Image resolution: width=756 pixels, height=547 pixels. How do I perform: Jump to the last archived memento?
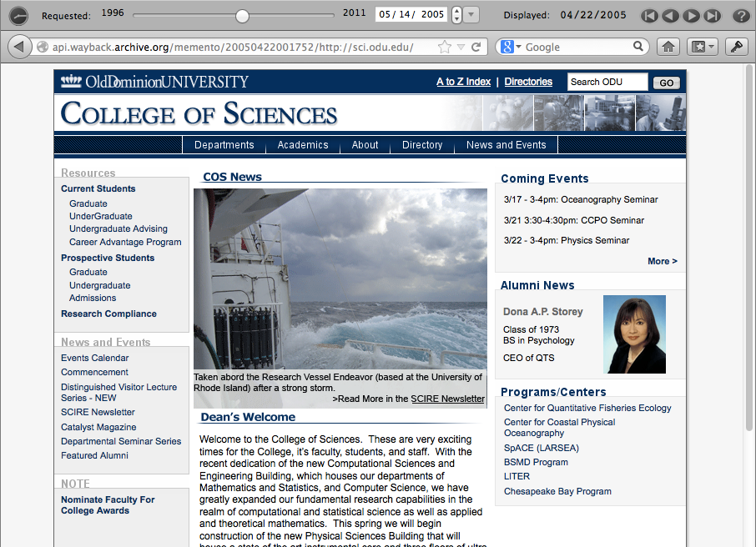pos(712,16)
